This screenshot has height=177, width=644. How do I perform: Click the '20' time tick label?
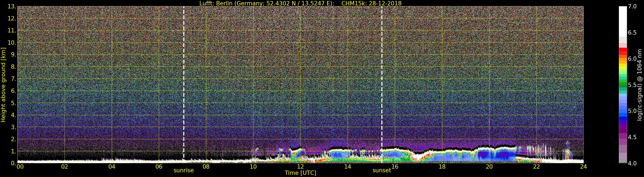(x=489, y=167)
